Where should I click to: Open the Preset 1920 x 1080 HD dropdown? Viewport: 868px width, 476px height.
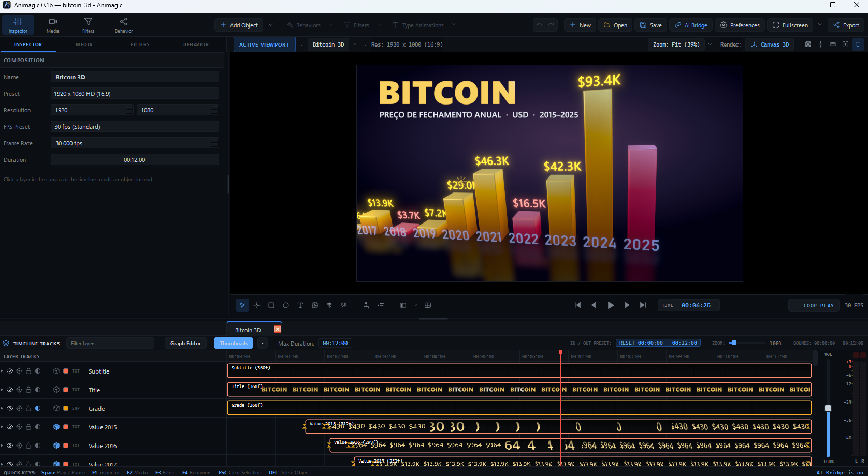click(x=135, y=94)
